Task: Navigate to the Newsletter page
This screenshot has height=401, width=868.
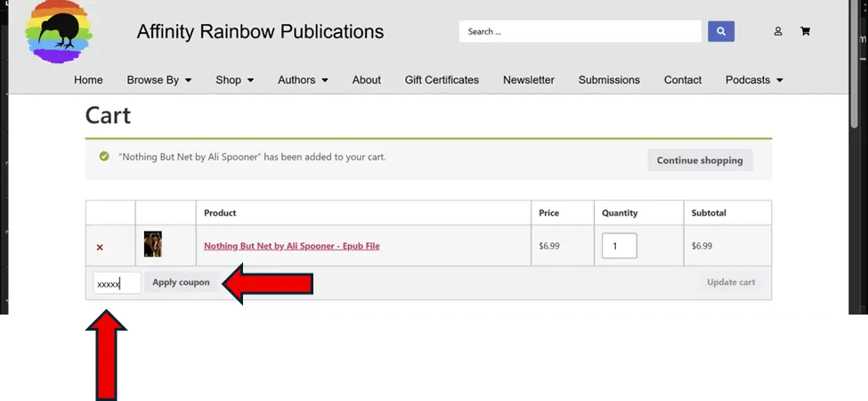Action: click(528, 80)
